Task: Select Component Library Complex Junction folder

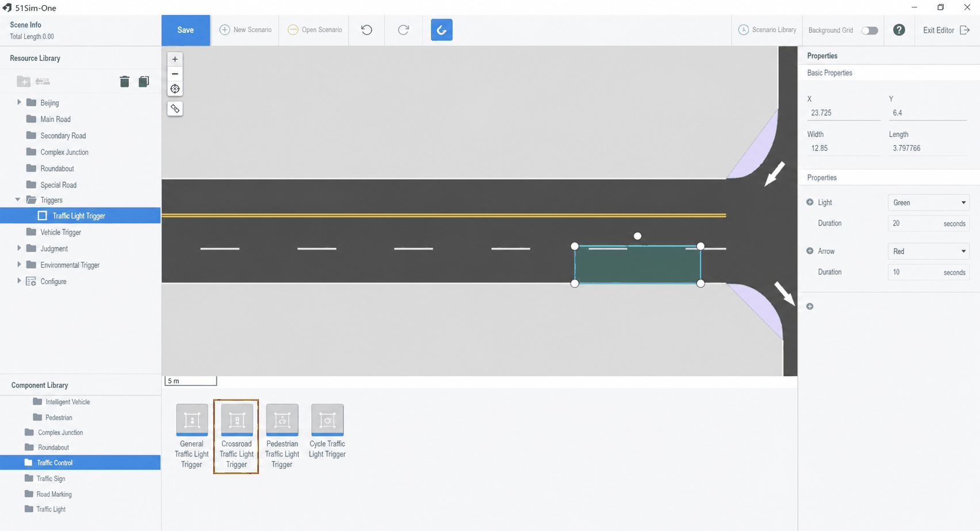Action: (60, 432)
